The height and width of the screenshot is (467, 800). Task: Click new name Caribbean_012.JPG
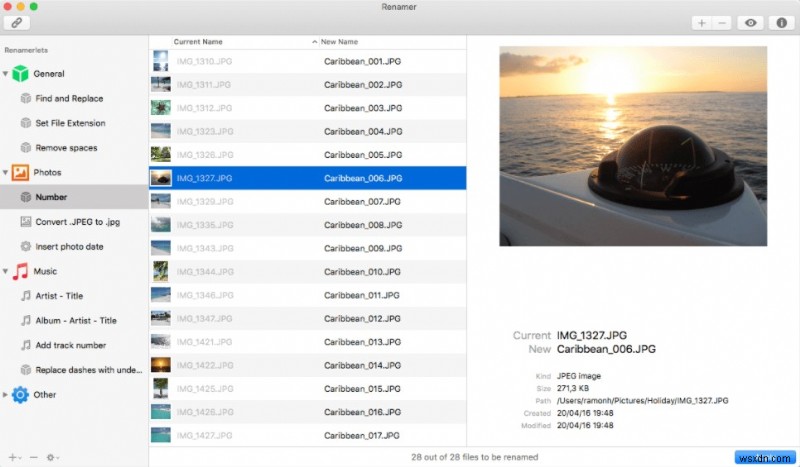click(x=362, y=318)
